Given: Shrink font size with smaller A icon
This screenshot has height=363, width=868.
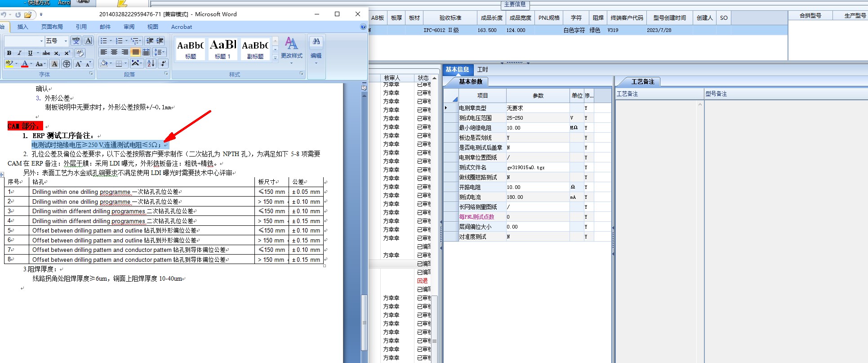Looking at the screenshot, I should click(x=88, y=64).
